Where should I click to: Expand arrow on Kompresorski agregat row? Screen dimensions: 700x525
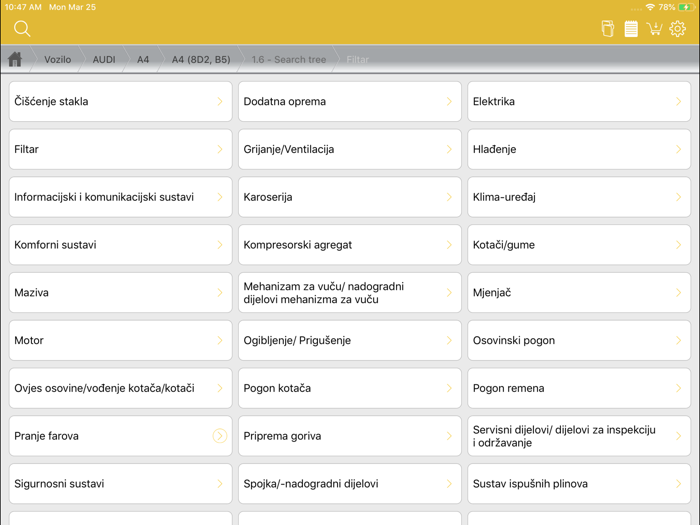(449, 245)
